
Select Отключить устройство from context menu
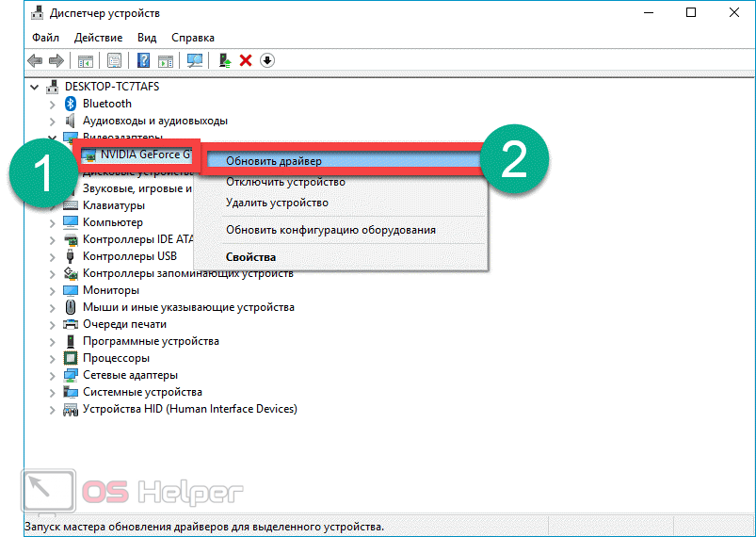(284, 182)
